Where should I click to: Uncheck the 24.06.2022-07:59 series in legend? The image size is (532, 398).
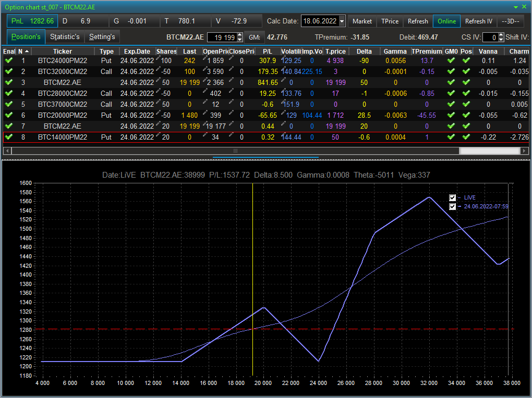(452, 206)
